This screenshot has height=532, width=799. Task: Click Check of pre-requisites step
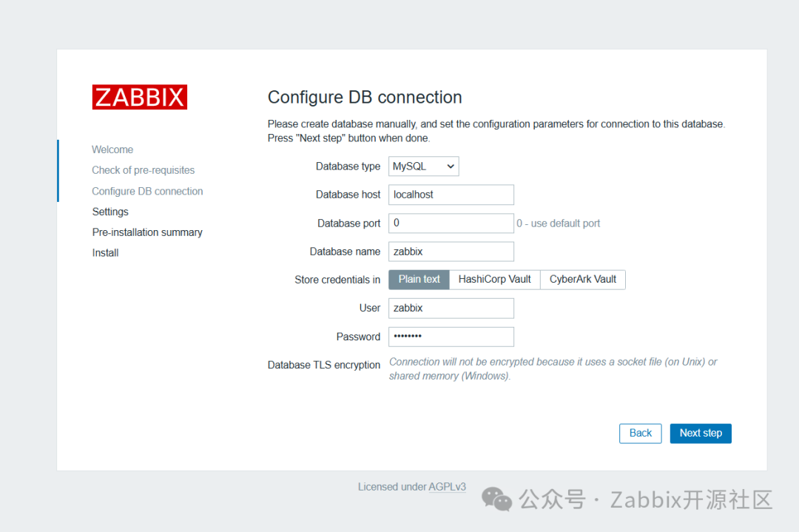144,170
